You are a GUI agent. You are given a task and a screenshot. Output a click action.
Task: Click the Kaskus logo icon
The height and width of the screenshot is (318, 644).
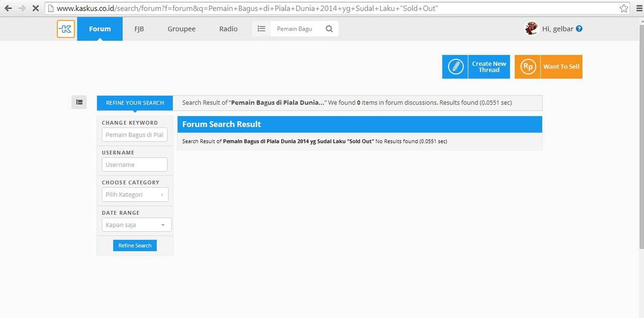[x=66, y=29]
